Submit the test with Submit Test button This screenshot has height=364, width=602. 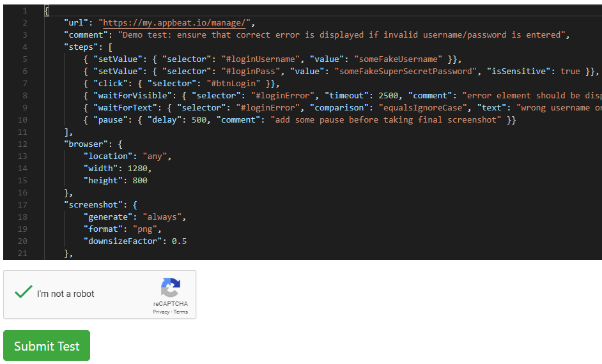47,345
